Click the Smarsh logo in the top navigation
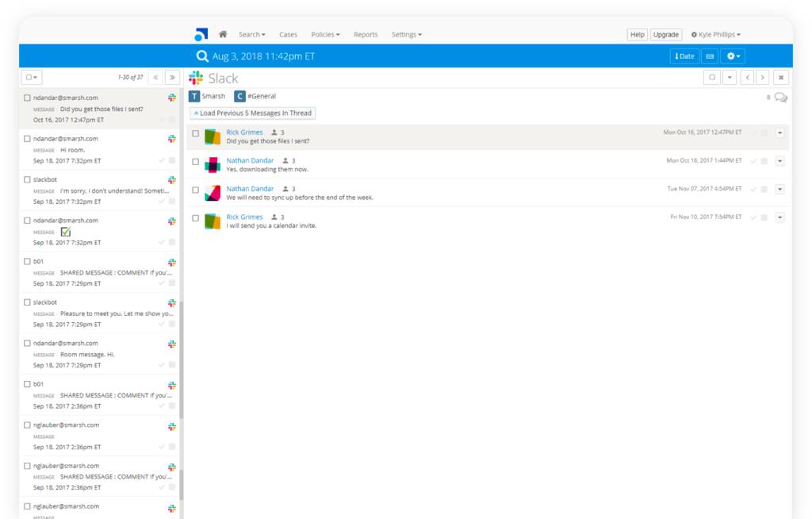This screenshot has height=519, width=812. pos(201,34)
